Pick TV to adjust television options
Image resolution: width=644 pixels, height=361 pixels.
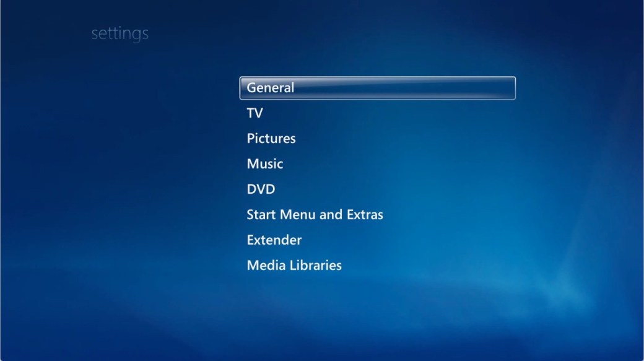(x=254, y=113)
